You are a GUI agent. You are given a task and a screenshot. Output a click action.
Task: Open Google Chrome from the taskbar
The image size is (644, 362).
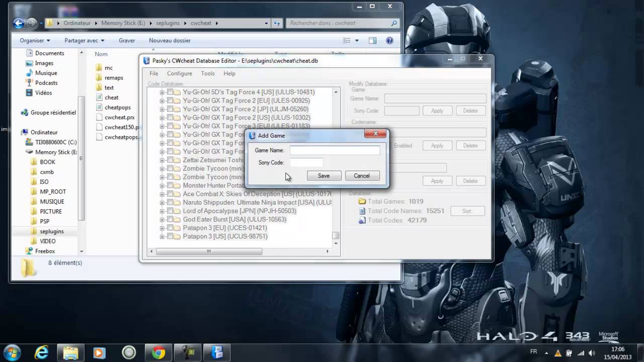(x=158, y=352)
